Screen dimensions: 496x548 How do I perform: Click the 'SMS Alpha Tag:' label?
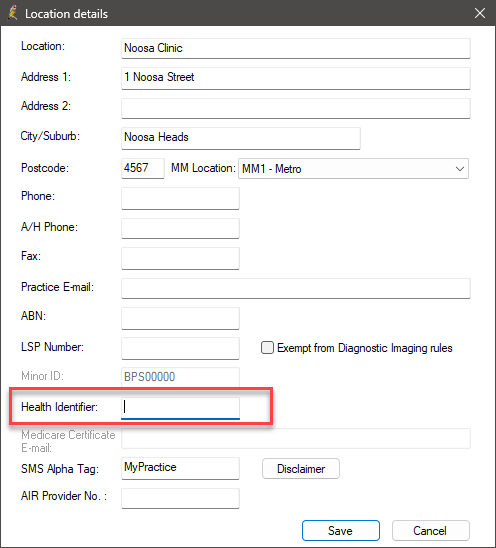60,469
